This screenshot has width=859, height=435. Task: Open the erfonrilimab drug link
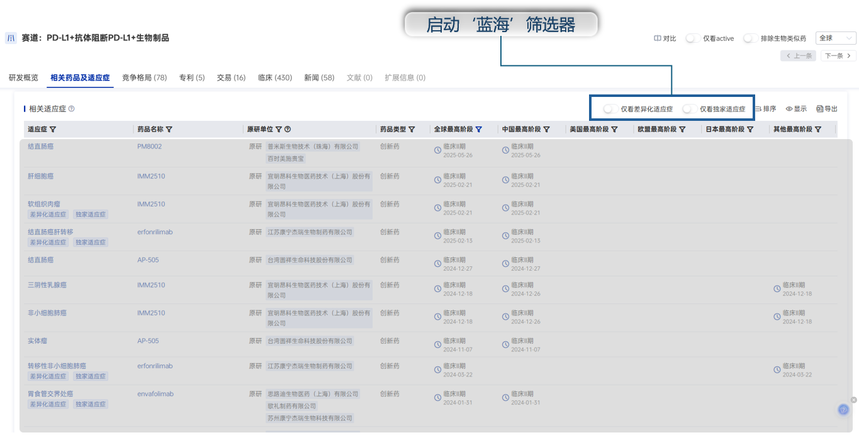[155, 232]
